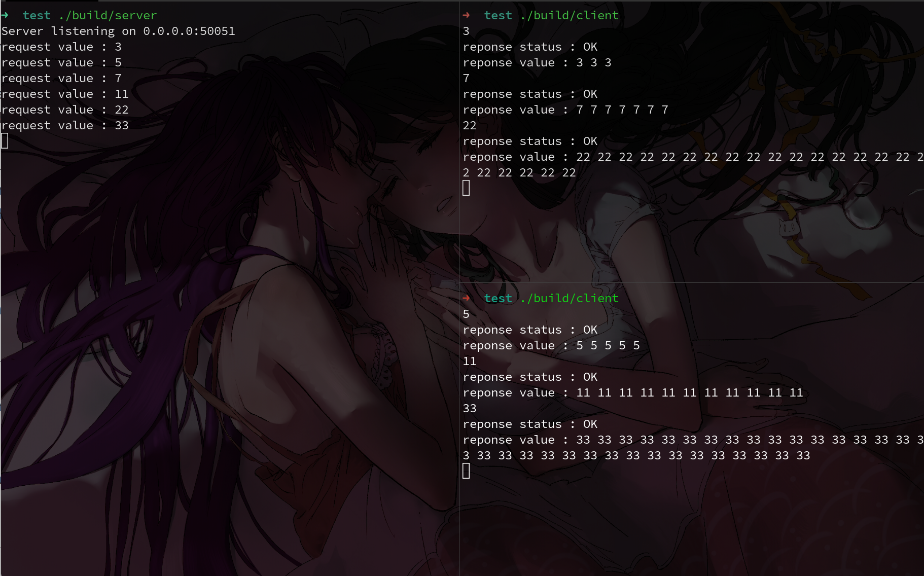The image size is (924, 576).
Task: Click 'reponse value : 3 3 3' line
Action: click(x=537, y=63)
